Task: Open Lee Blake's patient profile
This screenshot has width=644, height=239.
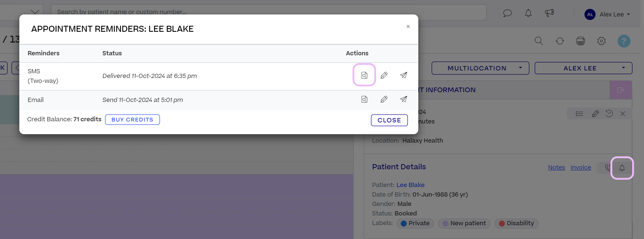Action: (410, 185)
